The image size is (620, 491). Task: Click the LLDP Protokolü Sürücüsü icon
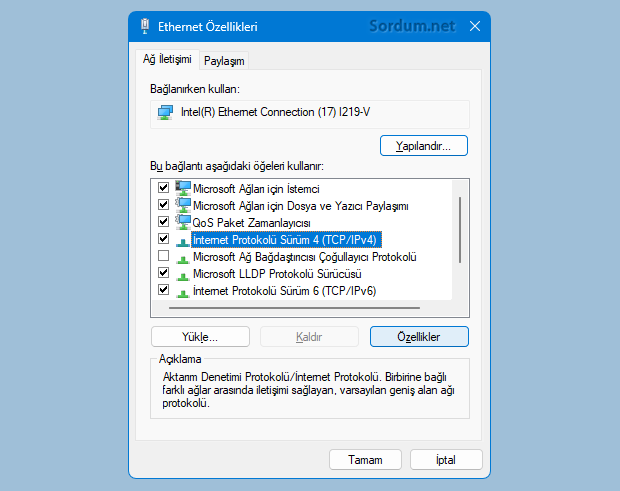(x=183, y=276)
